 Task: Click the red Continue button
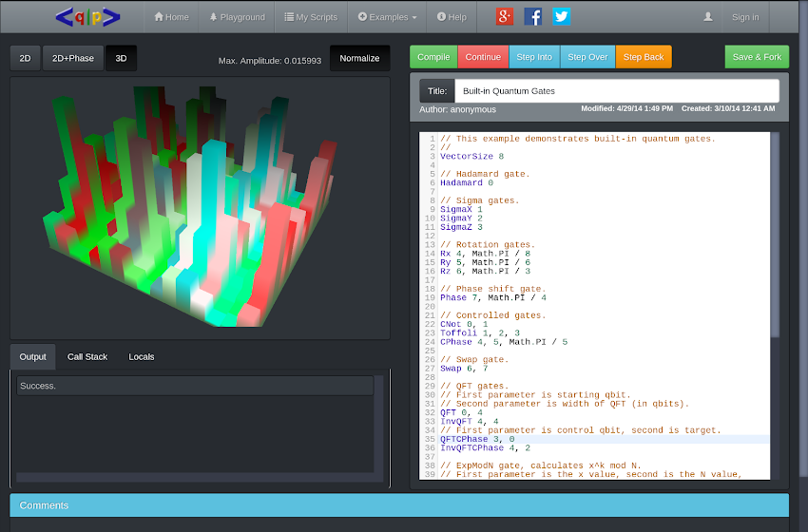point(483,57)
